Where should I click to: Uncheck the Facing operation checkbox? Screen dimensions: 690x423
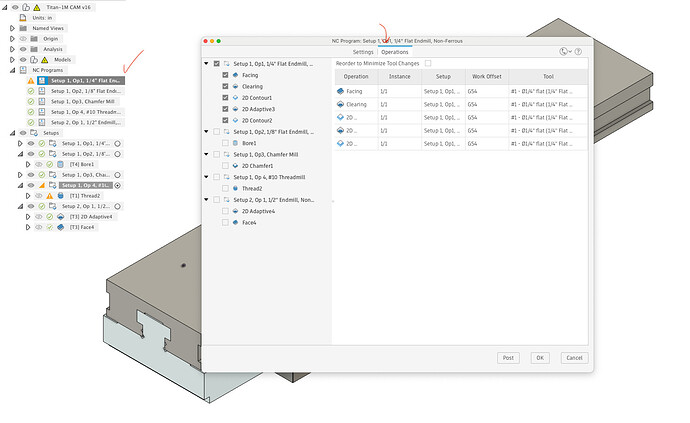coord(225,75)
